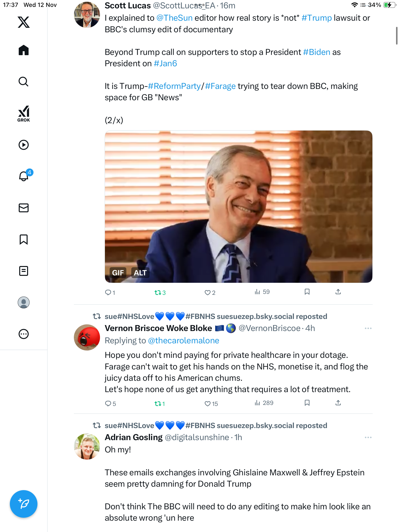Open more options on Vernon Briscoe's post
The width and height of the screenshot is (399, 532).
click(x=368, y=328)
